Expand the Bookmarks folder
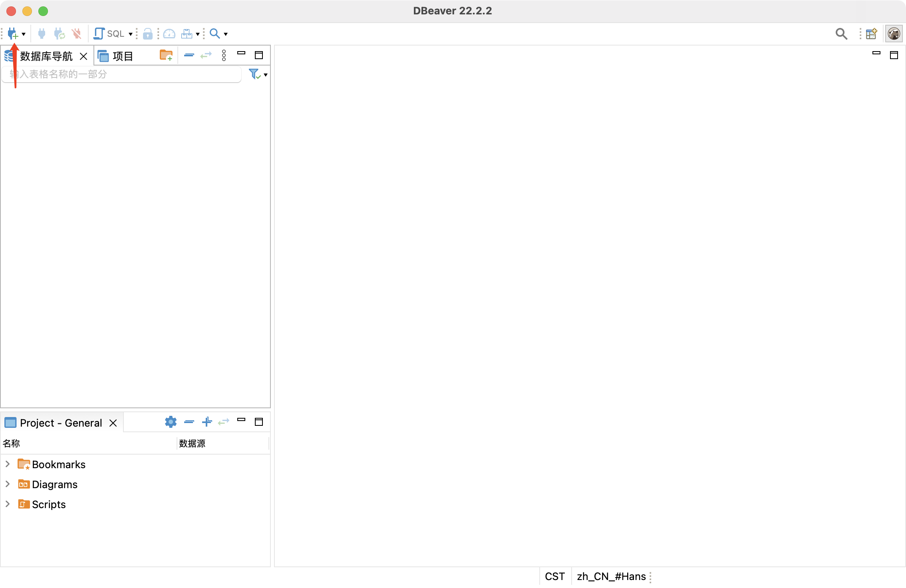Viewport: 906px width, 588px height. pos(8,464)
